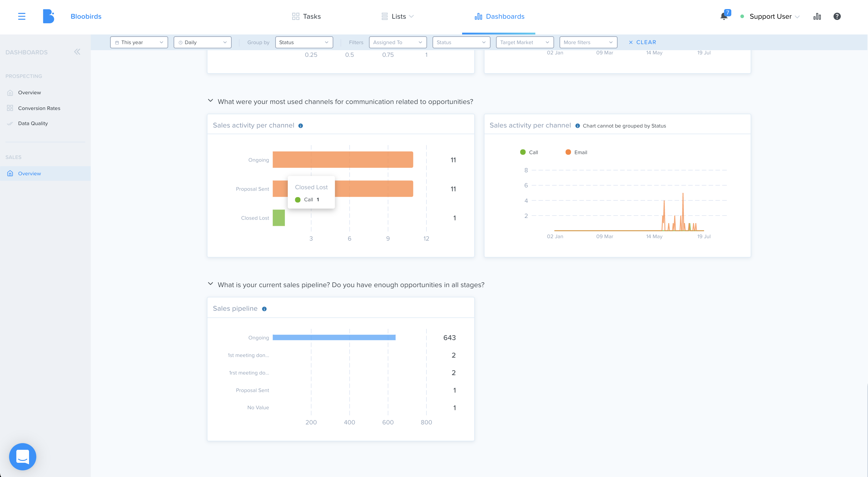Viewport: 868px width, 477px height.
Task: Click the Sales Overview home icon
Action: (x=10, y=174)
